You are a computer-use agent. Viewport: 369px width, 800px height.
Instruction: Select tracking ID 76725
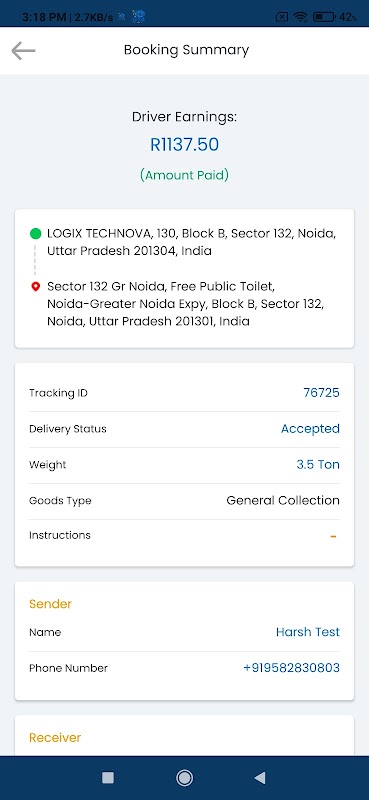pos(322,393)
